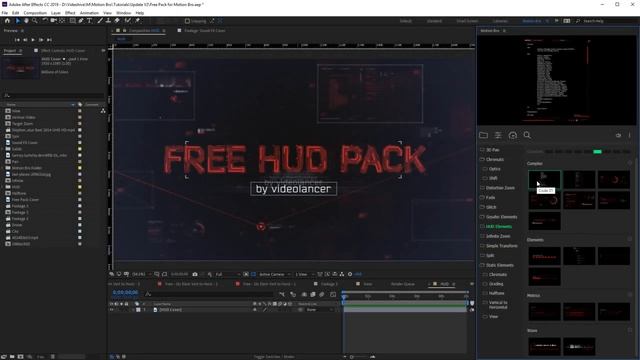Select the Selection arrow tool
The width and height of the screenshot is (640, 360).
click(x=18, y=20)
